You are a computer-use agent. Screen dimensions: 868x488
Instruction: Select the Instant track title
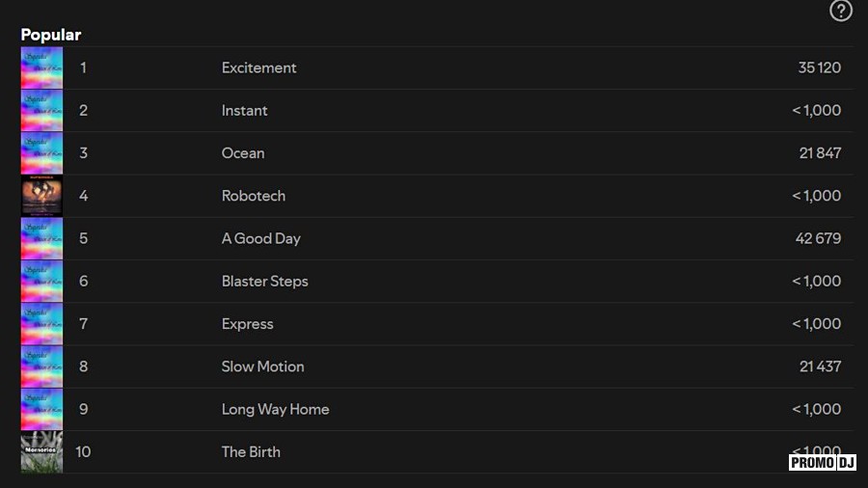tap(244, 111)
